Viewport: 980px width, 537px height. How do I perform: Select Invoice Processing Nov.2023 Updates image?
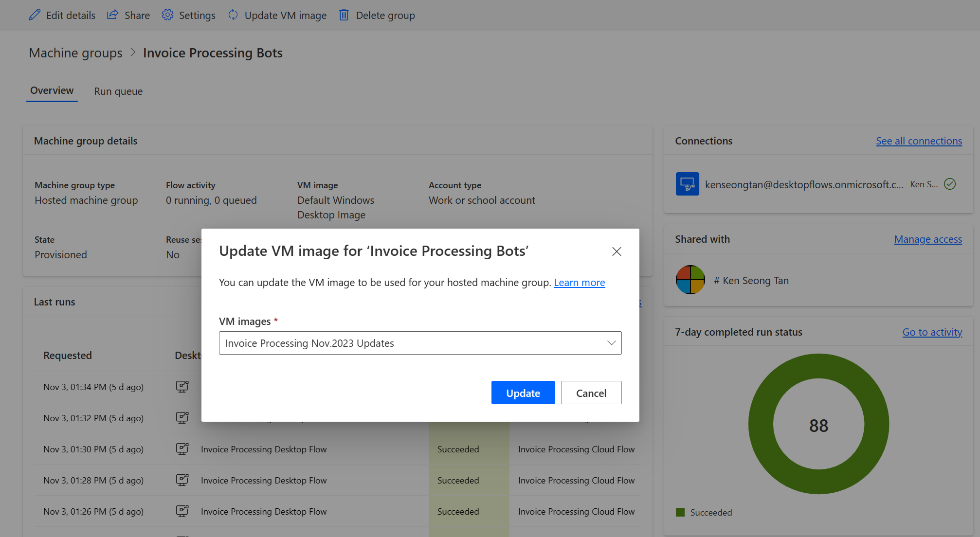(x=420, y=342)
